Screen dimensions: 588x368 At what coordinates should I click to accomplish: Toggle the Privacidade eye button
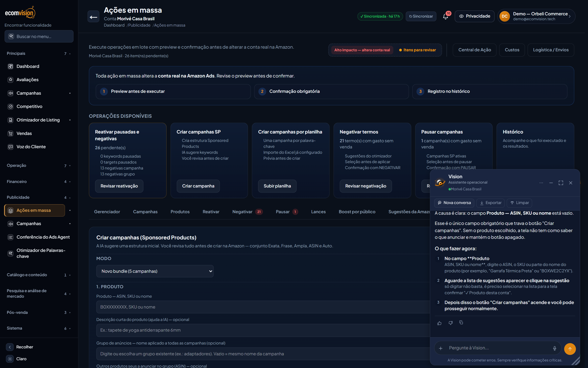coord(474,16)
